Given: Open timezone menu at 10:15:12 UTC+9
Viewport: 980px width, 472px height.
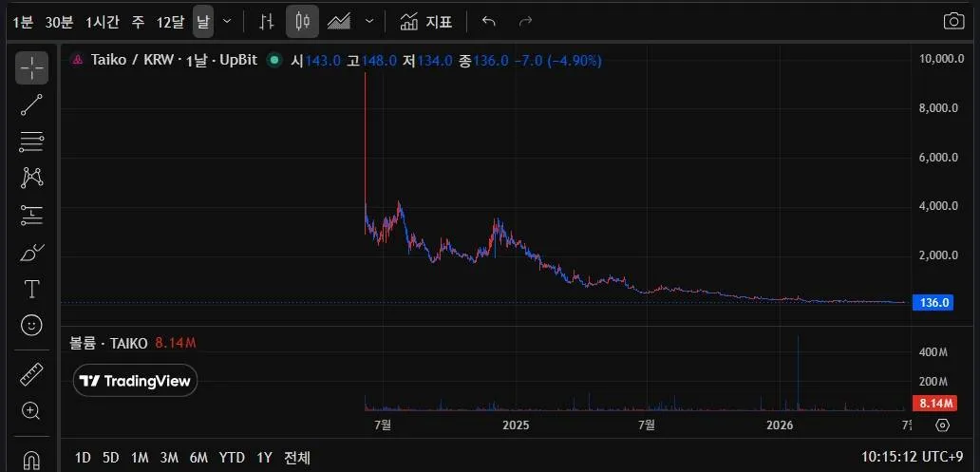Looking at the screenshot, I should coord(914,456).
